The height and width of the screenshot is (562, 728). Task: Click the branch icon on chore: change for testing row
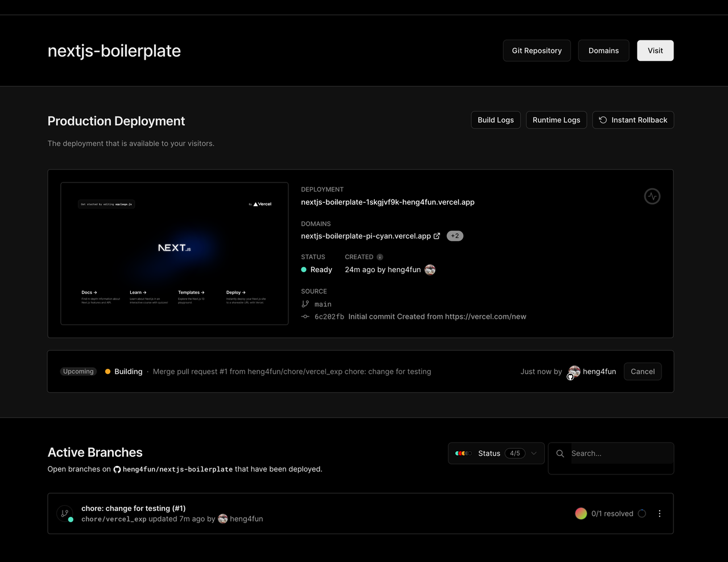(x=65, y=513)
